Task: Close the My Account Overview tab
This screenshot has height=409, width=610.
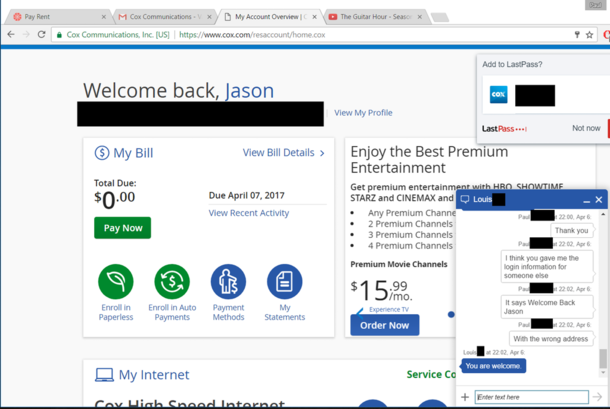Action: tap(314, 17)
